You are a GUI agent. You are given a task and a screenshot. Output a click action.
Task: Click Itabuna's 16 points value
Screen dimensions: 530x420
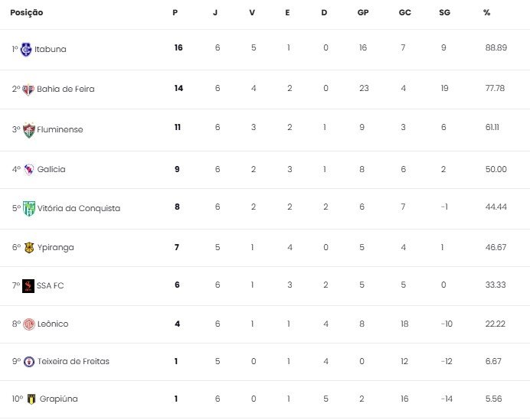pyautogui.click(x=178, y=48)
